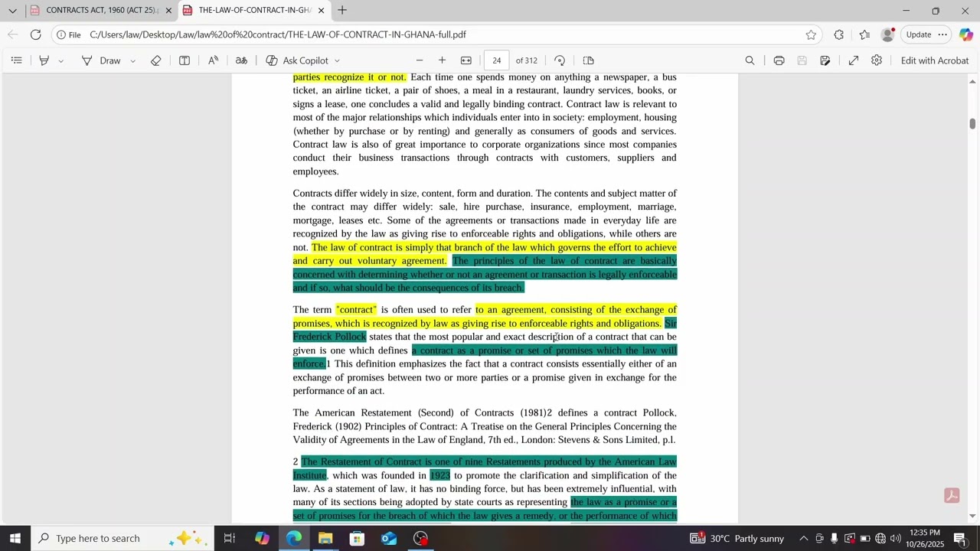Image resolution: width=980 pixels, height=551 pixels.
Task: Click the page number field showing 24
Action: 497,60
